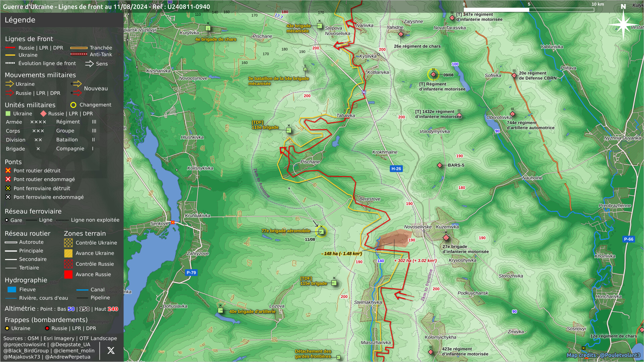
Task: Click the 115e brigade TDF unit marker
Action: pyautogui.click(x=334, y=283)
